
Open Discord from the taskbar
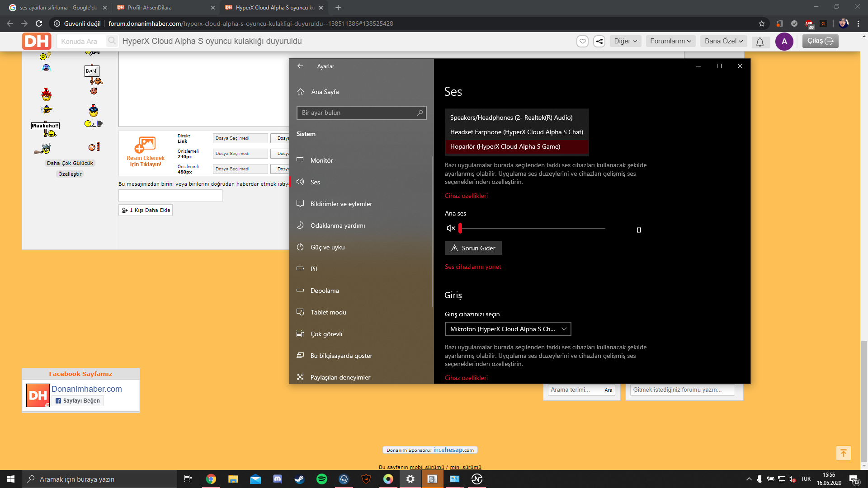click(x=278, y=479)
